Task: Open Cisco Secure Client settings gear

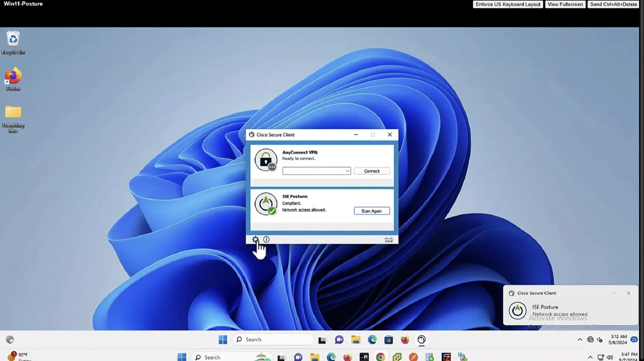Action: tap(255, 239)
